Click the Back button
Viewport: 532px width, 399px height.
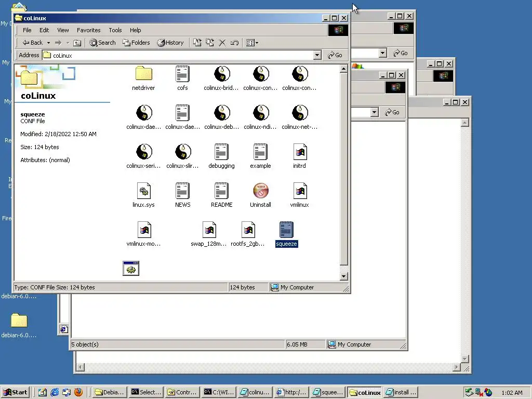click(x=33, y=43)
